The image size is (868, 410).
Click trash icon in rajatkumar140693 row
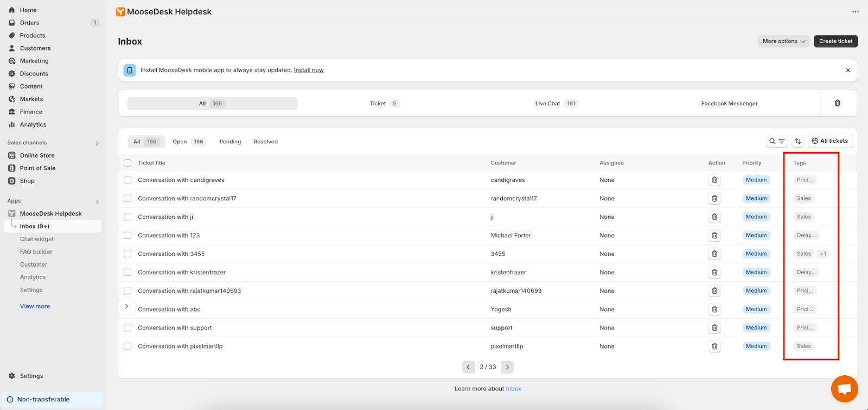[714, 291]
